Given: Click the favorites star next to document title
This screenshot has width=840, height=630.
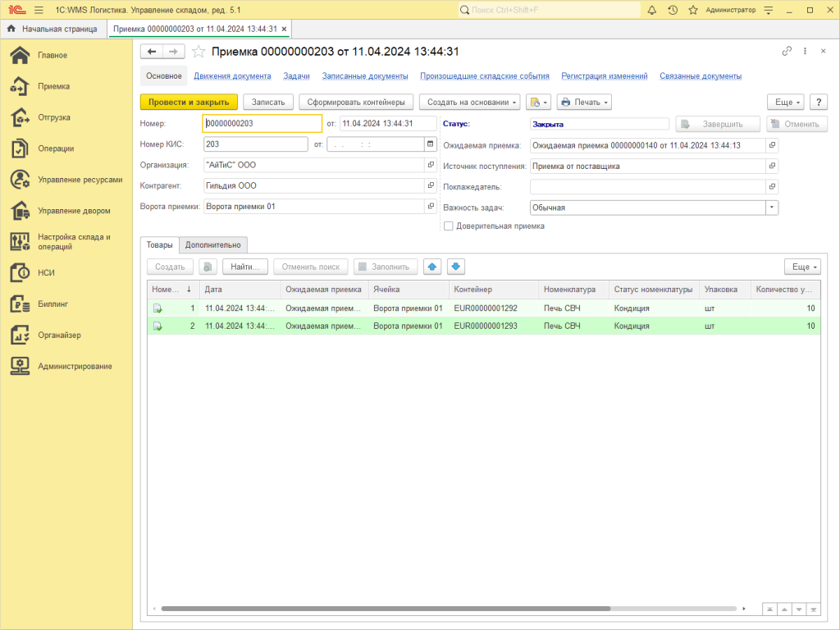Looking at the screenshot, I should (x=198, y=52).
